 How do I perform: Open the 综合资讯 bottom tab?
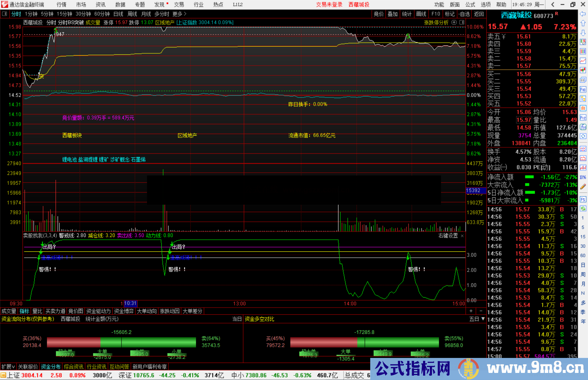coord(73,367)
